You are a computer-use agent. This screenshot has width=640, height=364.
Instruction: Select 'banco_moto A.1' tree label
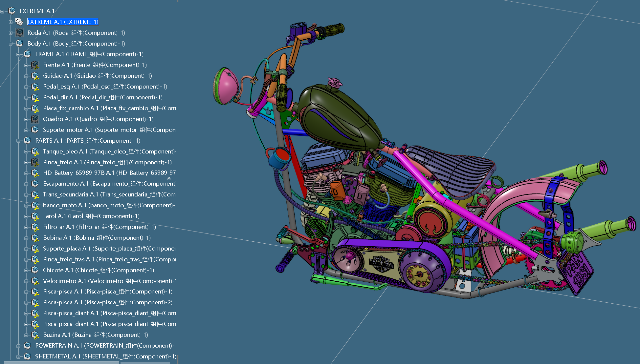pyautogui.click(x=110, y=205)
